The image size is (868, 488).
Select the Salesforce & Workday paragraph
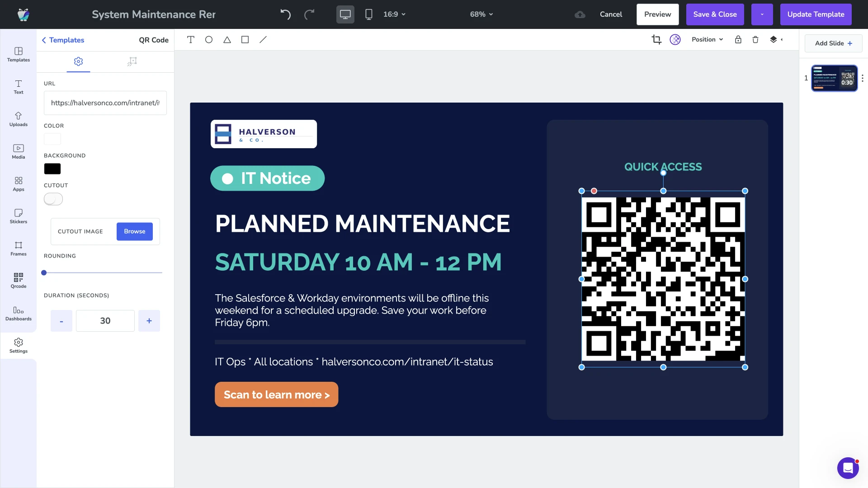[352, 310]
